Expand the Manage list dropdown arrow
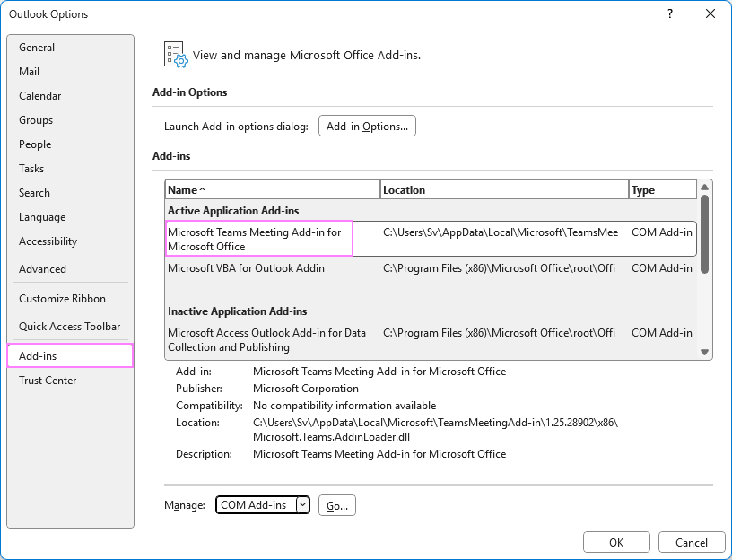The image size is (732, 560). point(301,505)
